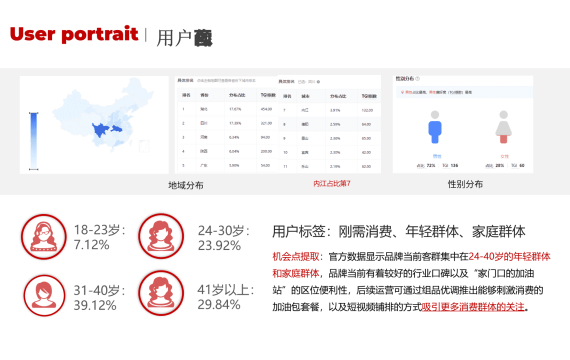Click the 31-40岁: 39.12% statistic text
Viewport: 570px width, 360px height.
point(100,298)
